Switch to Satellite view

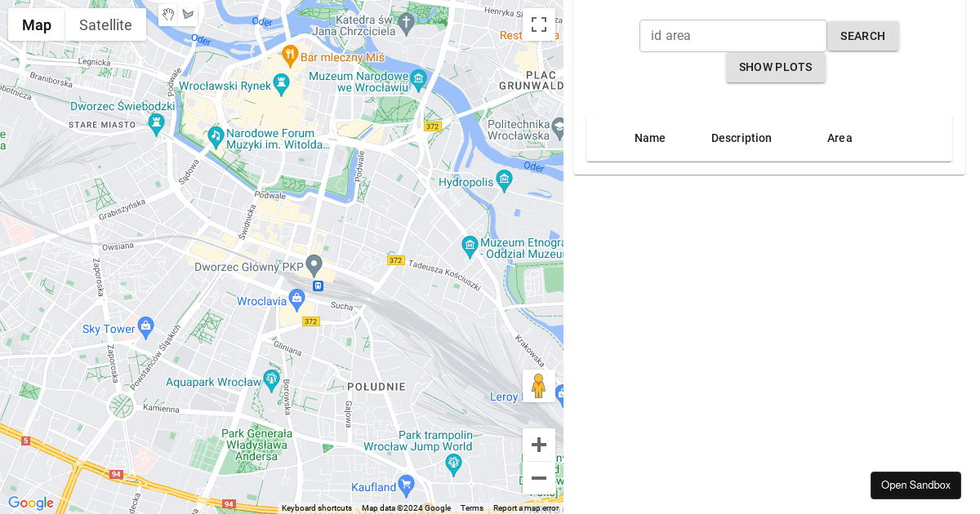tap(105, 24)
